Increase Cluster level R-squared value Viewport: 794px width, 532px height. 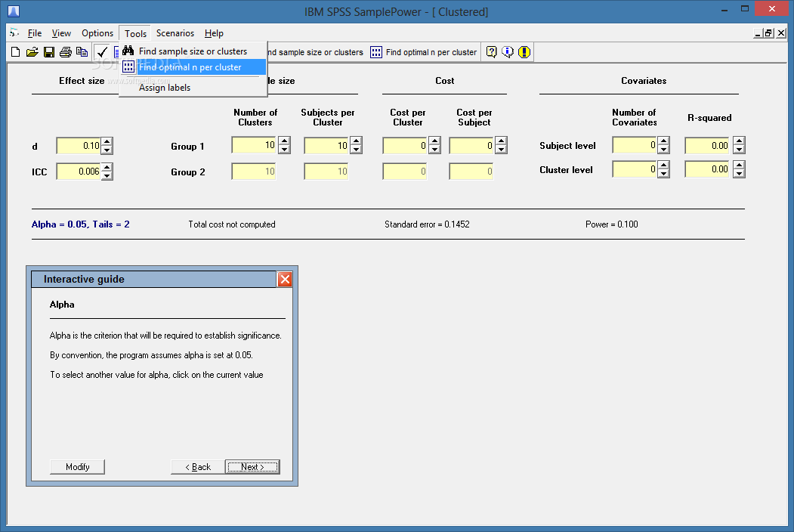(x=739, y=165)
